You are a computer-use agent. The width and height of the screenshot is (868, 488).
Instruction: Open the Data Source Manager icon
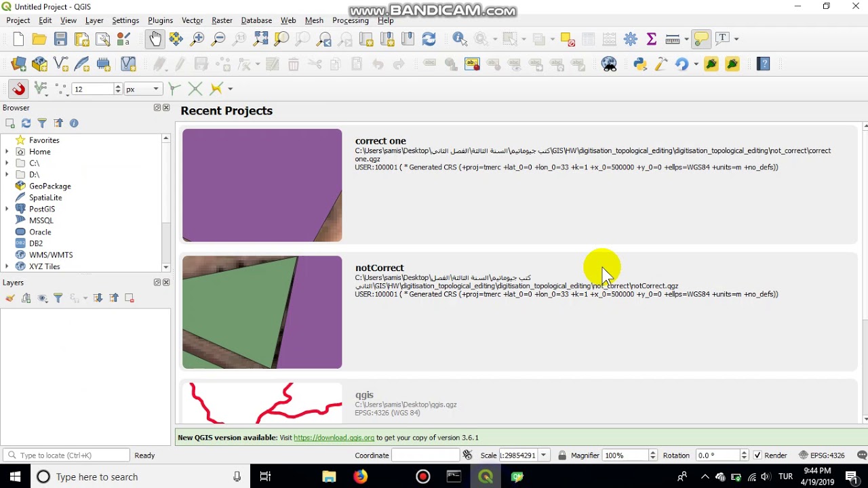18,64
